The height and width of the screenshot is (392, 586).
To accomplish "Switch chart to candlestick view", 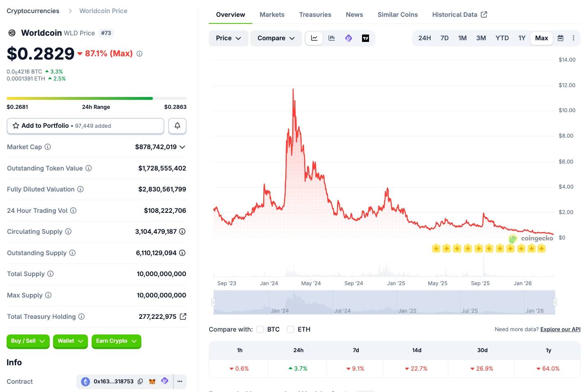I will [332, 38].
